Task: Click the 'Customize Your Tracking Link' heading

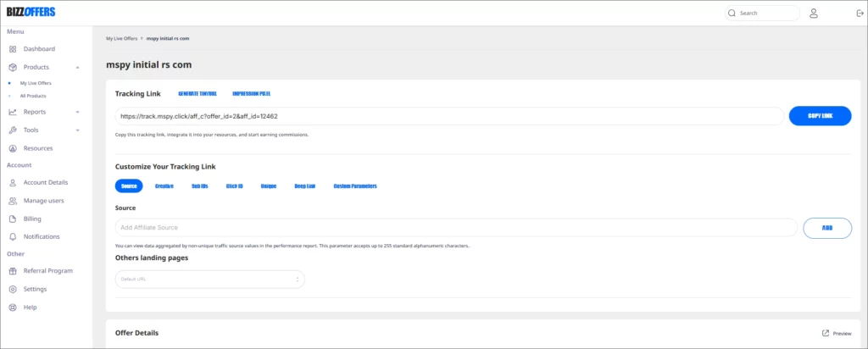Action: click(x=165, y=167)
